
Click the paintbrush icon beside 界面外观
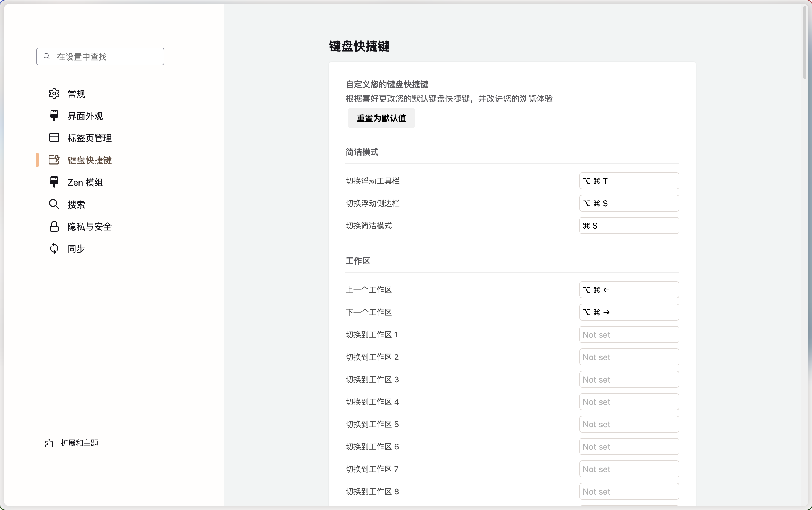tap(54, 116)
